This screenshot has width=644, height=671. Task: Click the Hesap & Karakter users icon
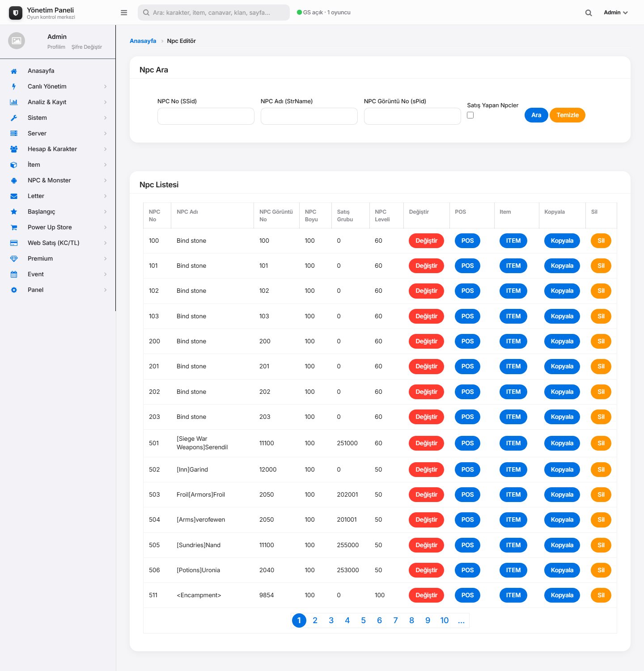click(14, 149)
